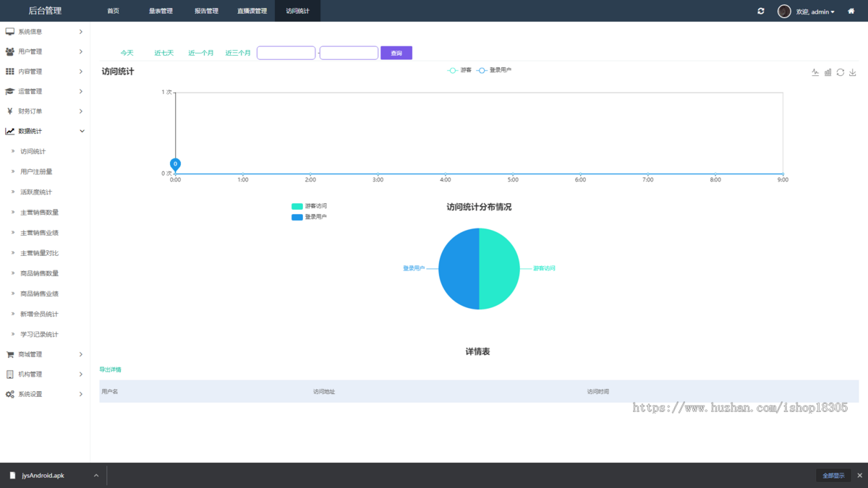
Task: Toggle 登录用户 in pie chart legend
Action: 309,217
